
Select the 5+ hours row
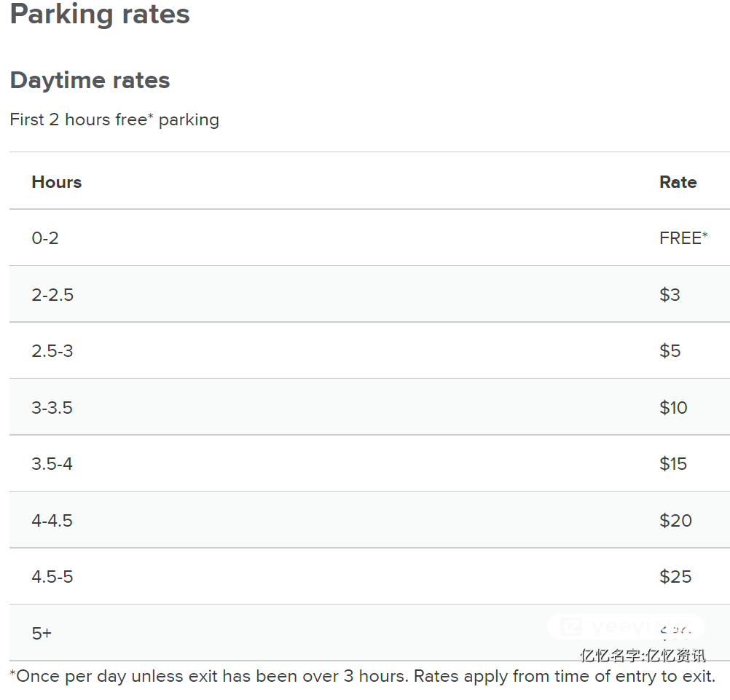(x=369, y=632)
